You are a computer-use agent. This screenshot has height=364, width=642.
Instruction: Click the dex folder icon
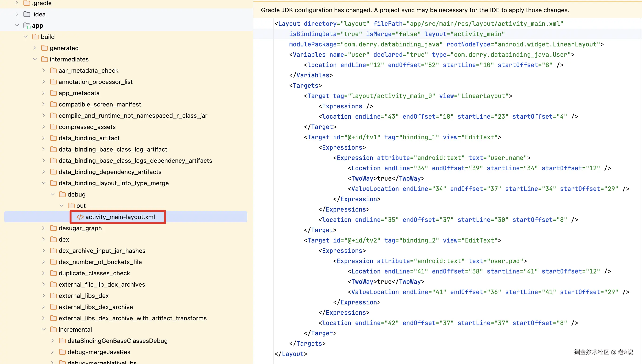click(x=53, y=239)
